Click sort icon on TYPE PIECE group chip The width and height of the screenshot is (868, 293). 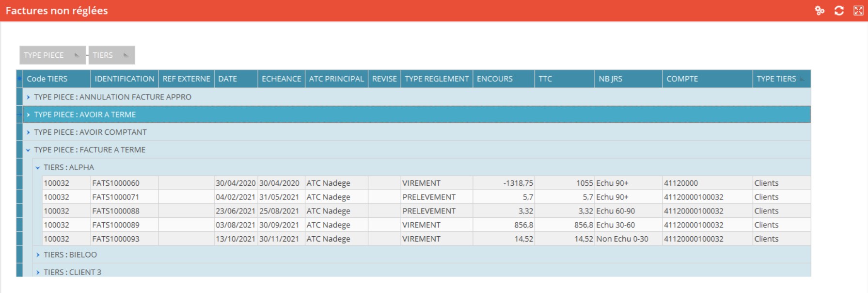coord(77,55)
